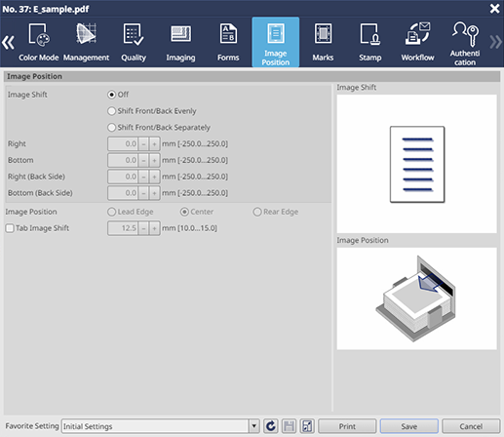Show more tabs with right double chevron
The width and height of the screenshot is (504, 437).
(x=495, y=42)
